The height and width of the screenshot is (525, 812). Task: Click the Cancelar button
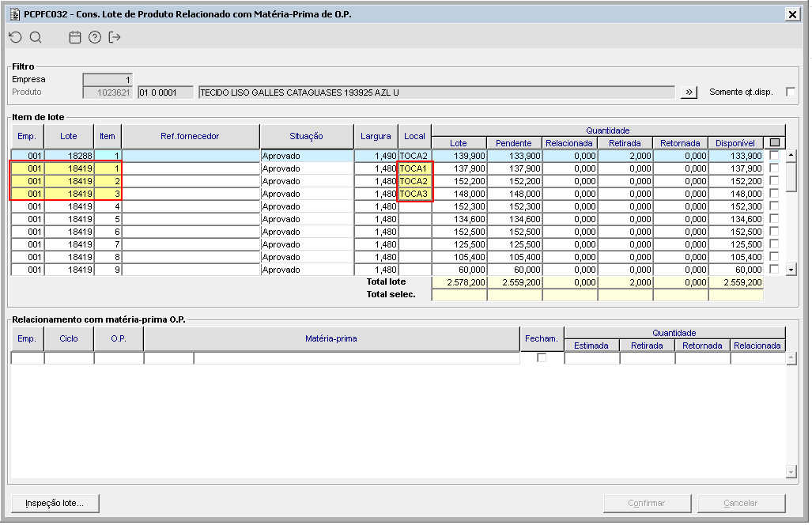point(741,503)
